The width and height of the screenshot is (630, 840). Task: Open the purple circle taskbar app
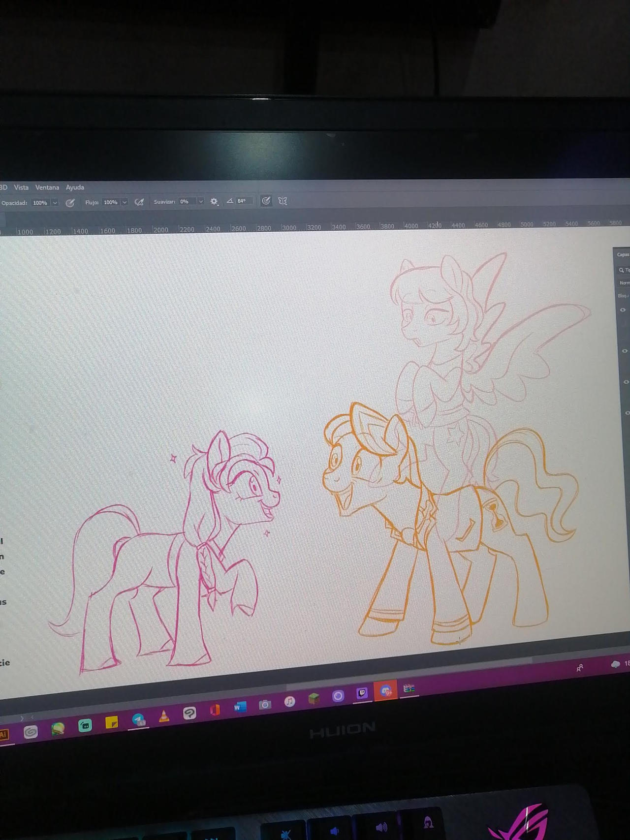[338, 696]
